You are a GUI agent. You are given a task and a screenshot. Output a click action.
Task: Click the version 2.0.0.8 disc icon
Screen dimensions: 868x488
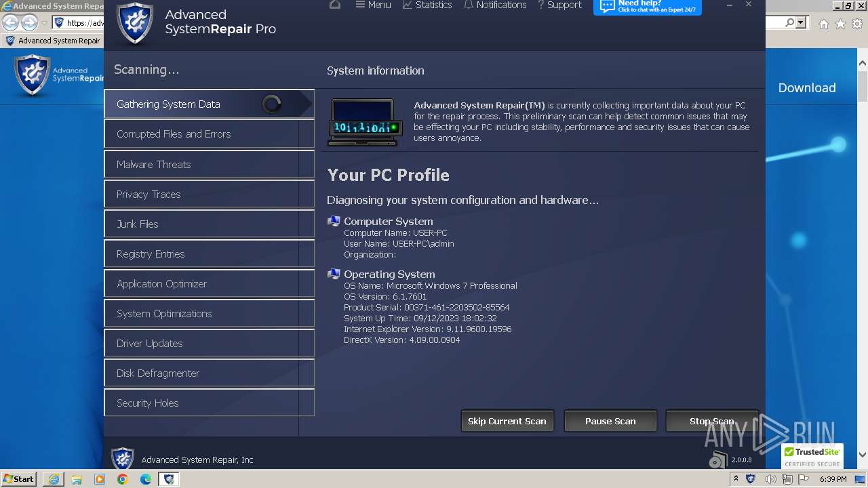point(717,460)
